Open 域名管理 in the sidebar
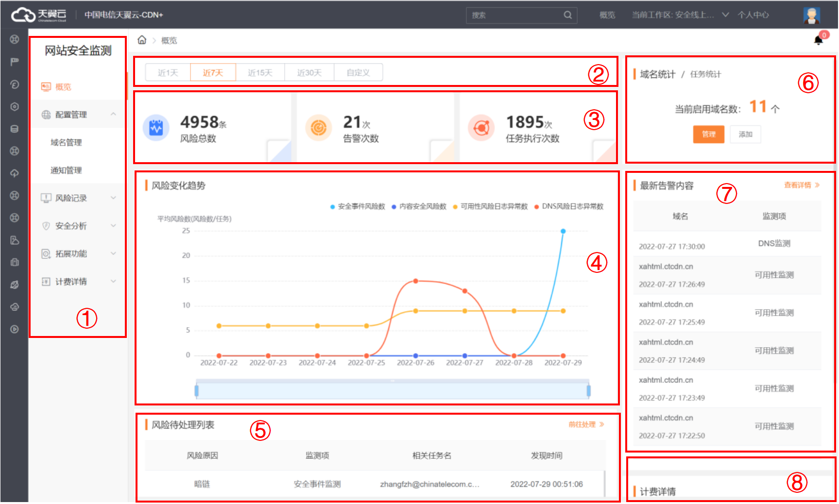This screenshot has height=504, width=839. [67, 142]
